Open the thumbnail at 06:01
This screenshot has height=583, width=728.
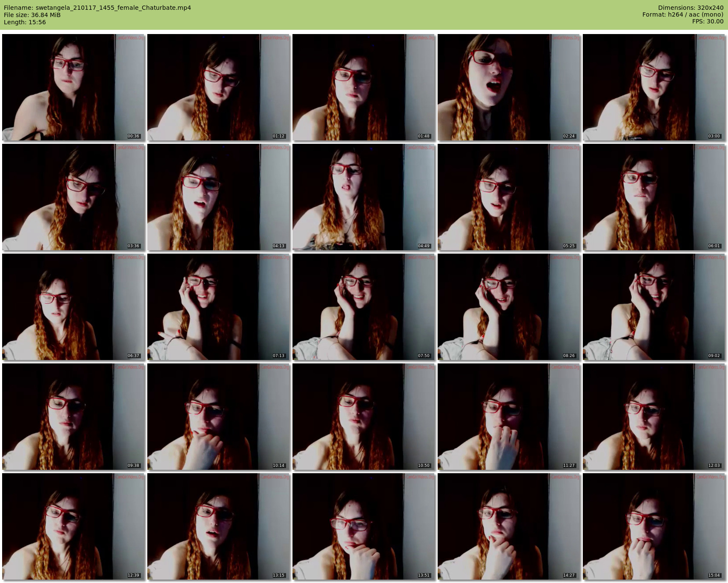point(654,197)
